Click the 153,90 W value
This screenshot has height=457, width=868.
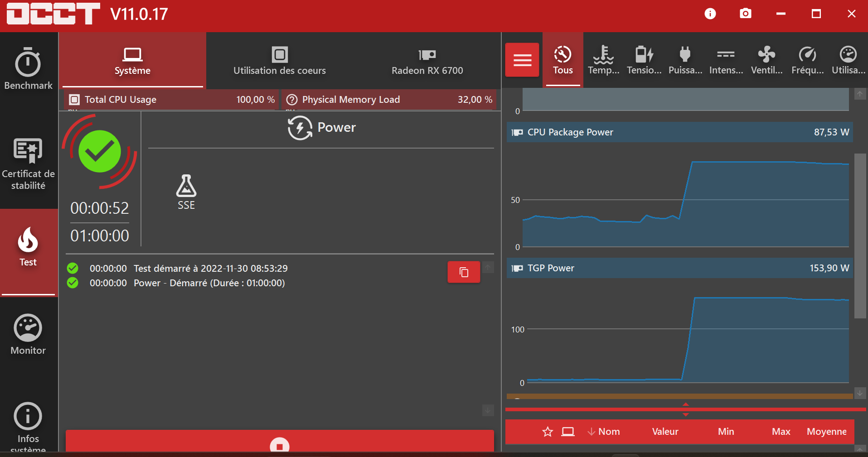[x=829, y=268]
